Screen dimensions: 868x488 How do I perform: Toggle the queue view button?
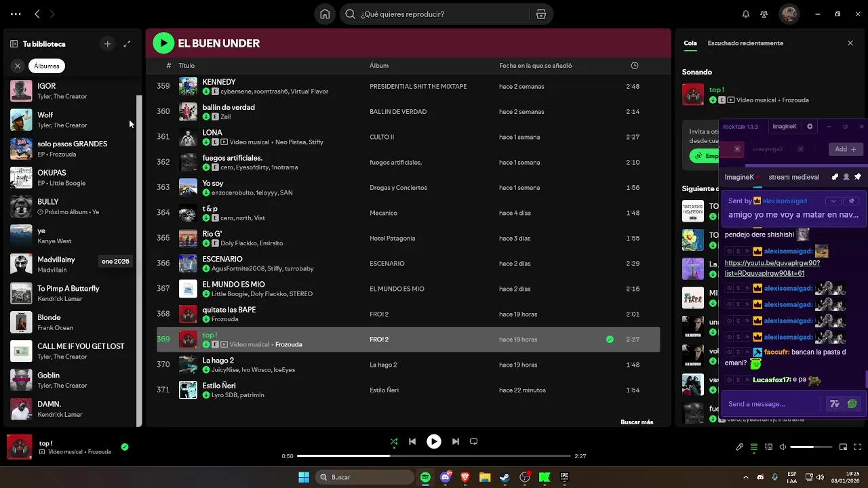tap(754, 447)
